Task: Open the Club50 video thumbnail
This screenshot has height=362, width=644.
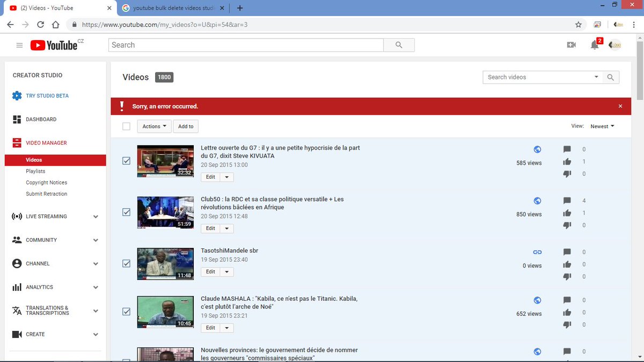Action: click(x=165, y=212)
